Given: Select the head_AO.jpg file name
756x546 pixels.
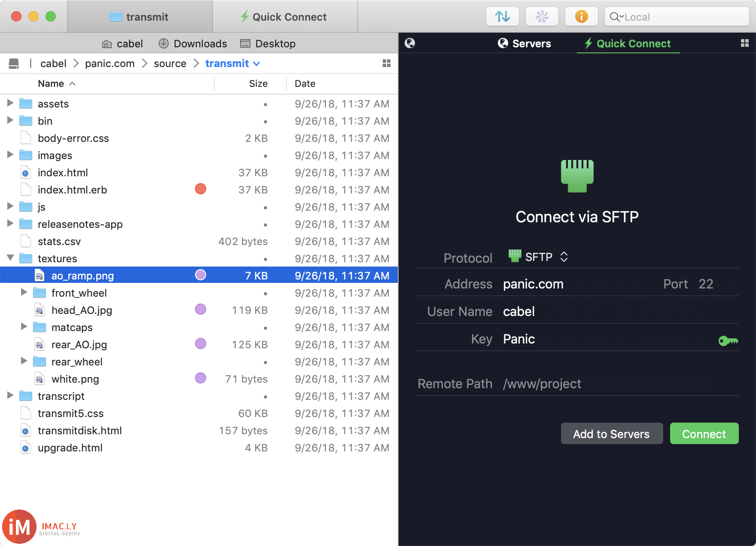Looking at the screenshot, I should point(82,310).
